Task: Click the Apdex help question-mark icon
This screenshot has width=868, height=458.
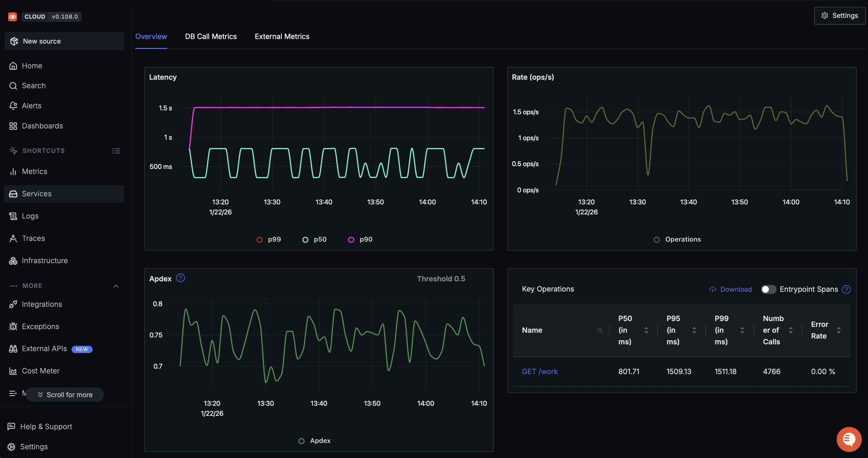Action: click(180, 278)
